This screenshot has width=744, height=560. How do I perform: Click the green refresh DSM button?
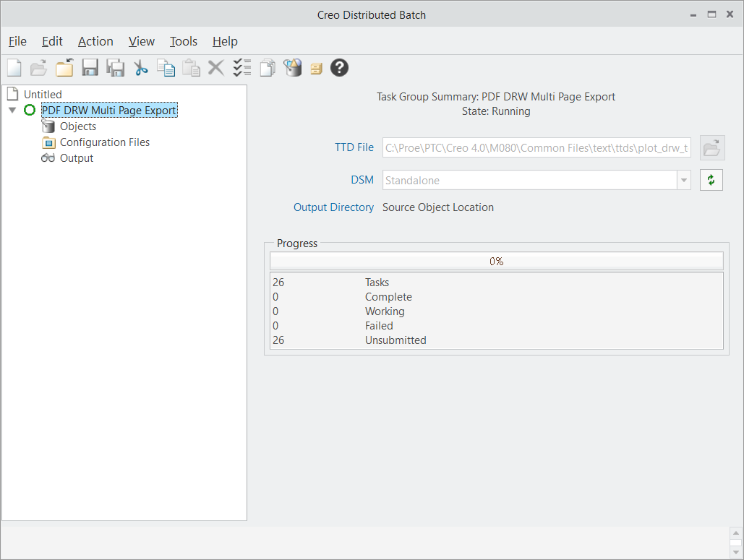[711, 180]
